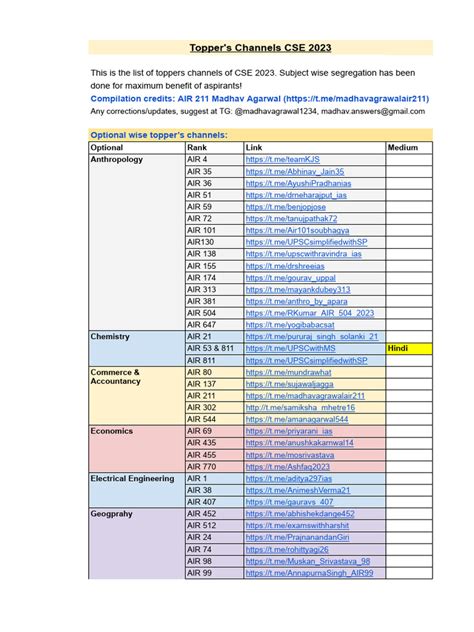Select the yellow Hindi medium cell
Image resolution: width=474 pixels, height=632 pixels.
tap(409, 349)
